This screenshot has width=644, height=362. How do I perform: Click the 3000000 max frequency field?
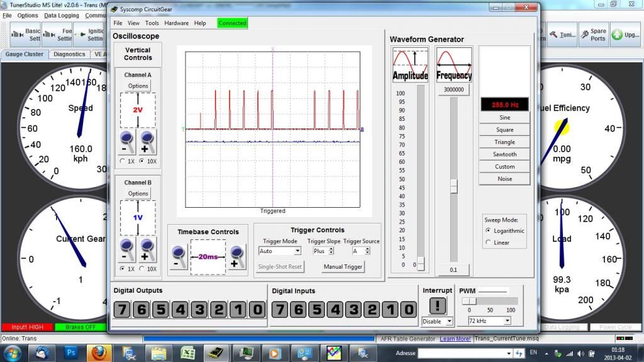(454, 89)
